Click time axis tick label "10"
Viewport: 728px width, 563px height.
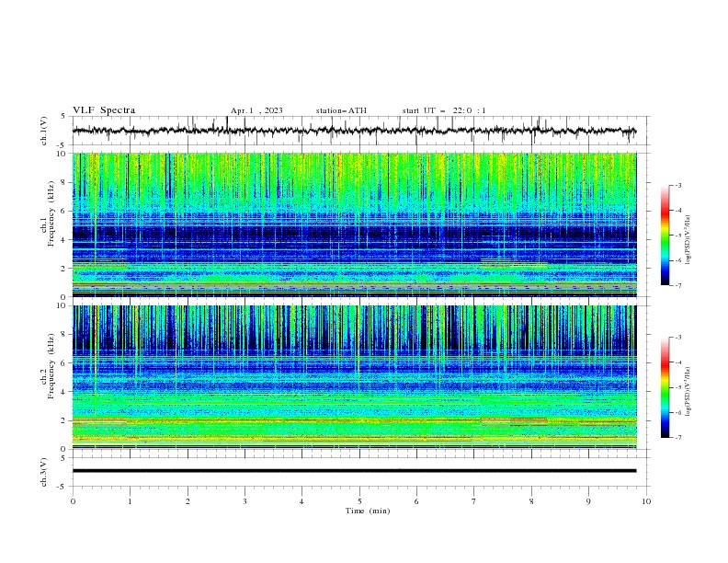click(x=646, y=501)
